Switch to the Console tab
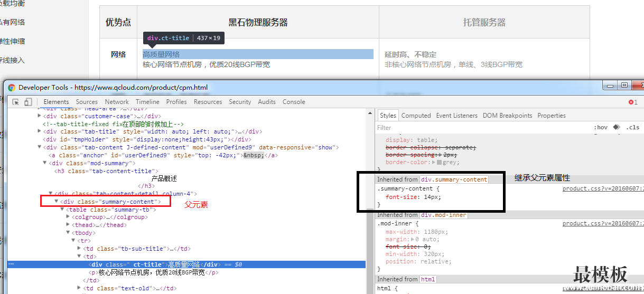 [294, 102]
